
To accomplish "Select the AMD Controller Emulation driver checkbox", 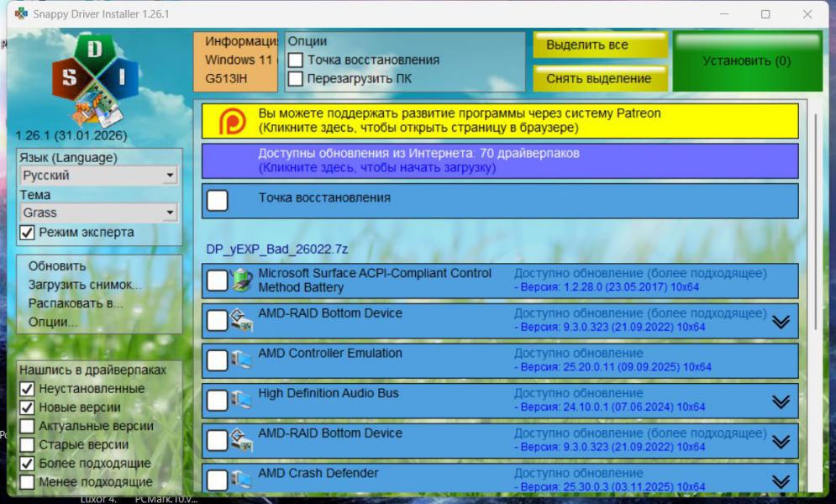I will (217, 360).
